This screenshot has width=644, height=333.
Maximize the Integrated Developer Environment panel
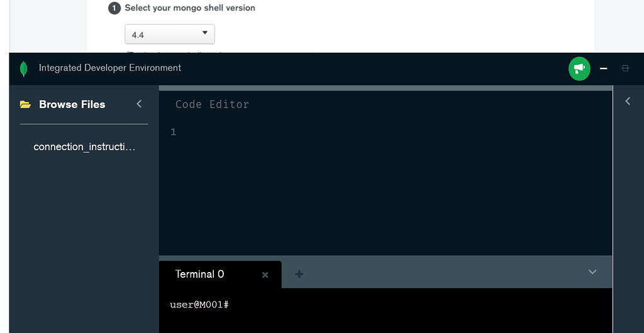[x=625, y=68]
